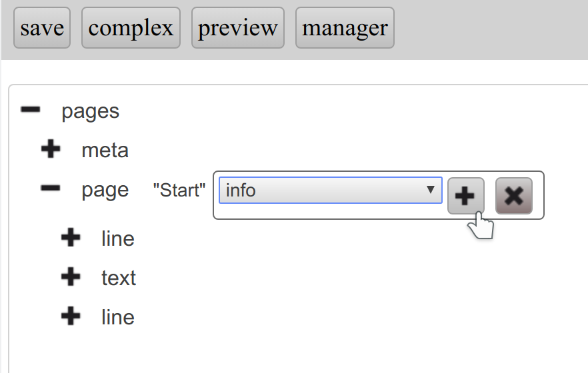The height and width of the screenshot is (373, 588).
Task: Open the preview
Action: point(238,28)
